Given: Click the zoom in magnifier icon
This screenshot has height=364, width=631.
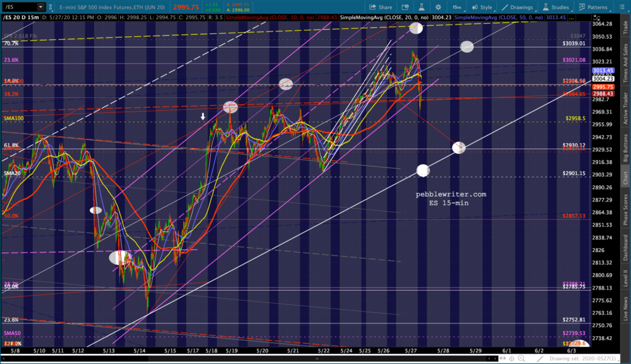Looking at the screenshot, I should 522,358.
